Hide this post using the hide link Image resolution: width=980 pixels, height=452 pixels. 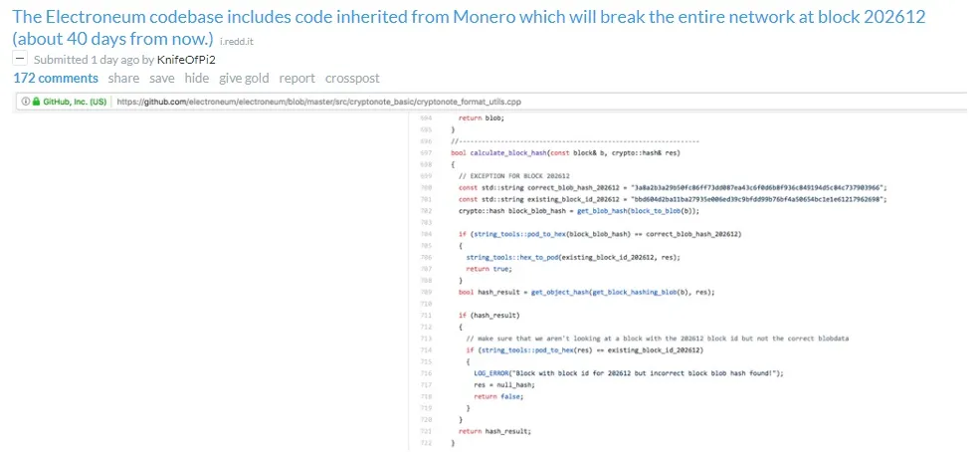coord(197,78)
